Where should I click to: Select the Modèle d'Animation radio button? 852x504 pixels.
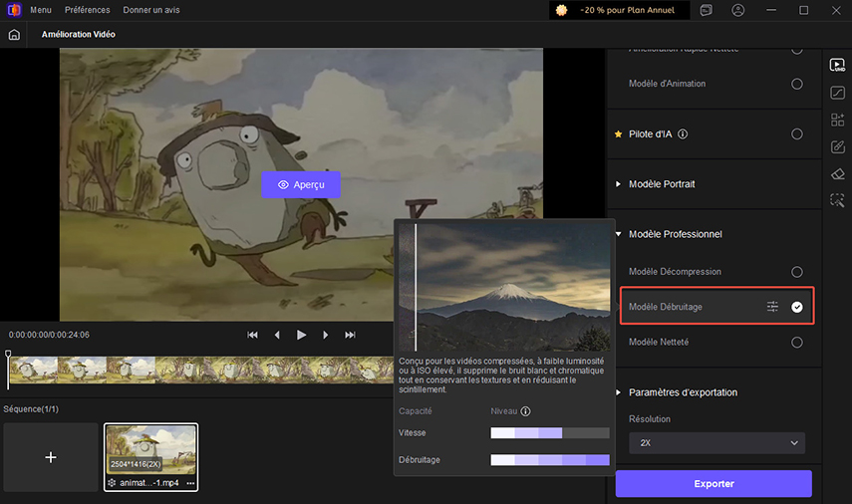click(x=796, y=84)
